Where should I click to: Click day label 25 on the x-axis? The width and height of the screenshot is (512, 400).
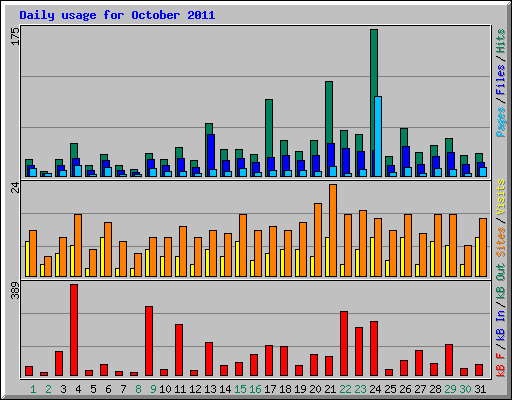click(390, 389)
